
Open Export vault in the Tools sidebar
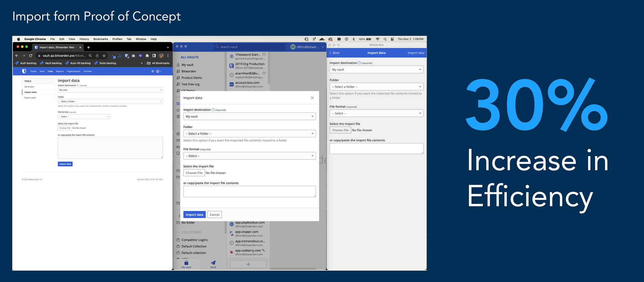tap(38, 98)
